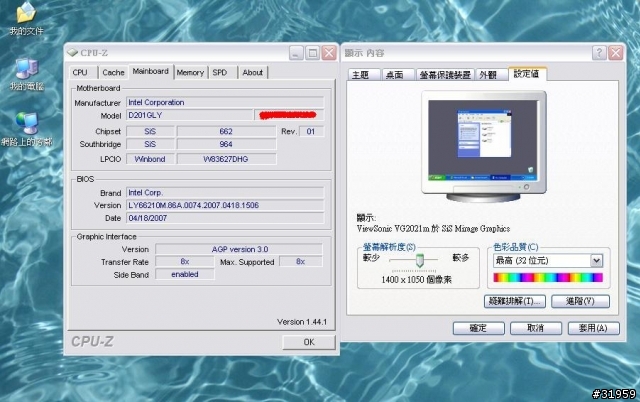Close the CPU-Z window

click(329, 53)
